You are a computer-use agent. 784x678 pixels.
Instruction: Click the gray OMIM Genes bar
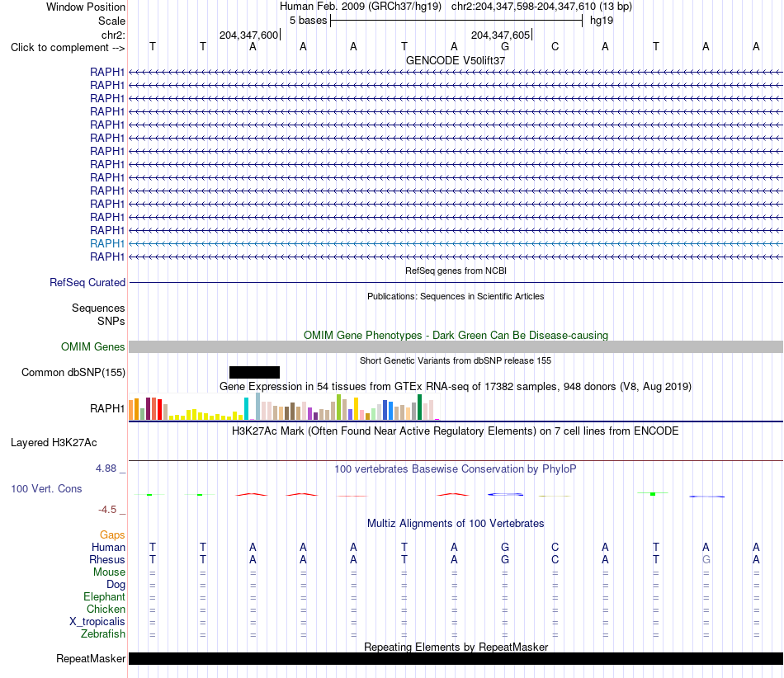[456, 346]
